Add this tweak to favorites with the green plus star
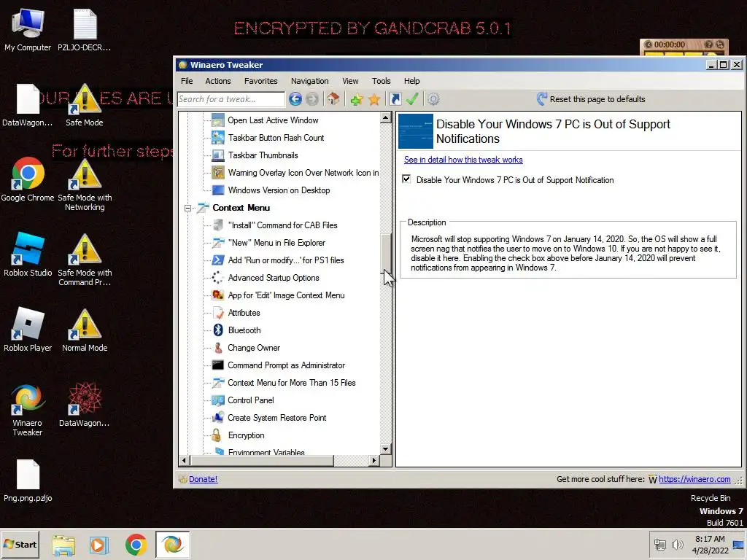 pos(356,99)
